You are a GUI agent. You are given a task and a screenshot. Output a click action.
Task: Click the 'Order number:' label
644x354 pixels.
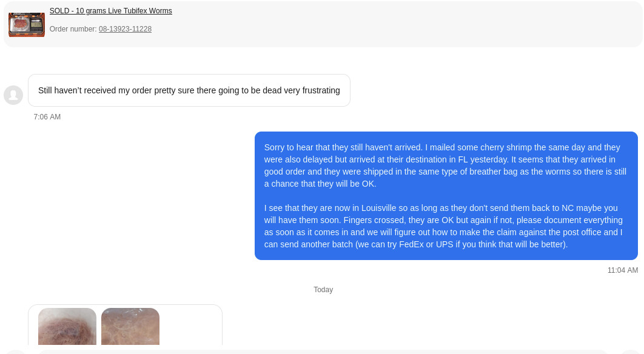(x=73, y=29)
